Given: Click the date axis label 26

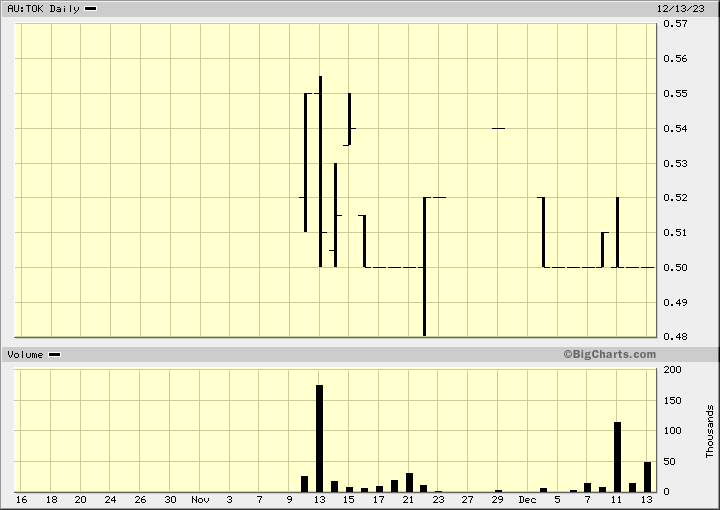Looking at the screenshot, I should 140,499.
